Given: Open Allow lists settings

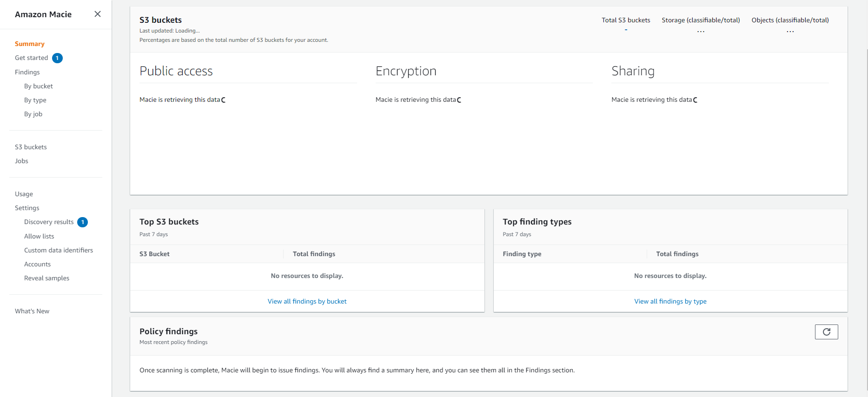Looking at the screenshot, I should [x=39, y=236].
